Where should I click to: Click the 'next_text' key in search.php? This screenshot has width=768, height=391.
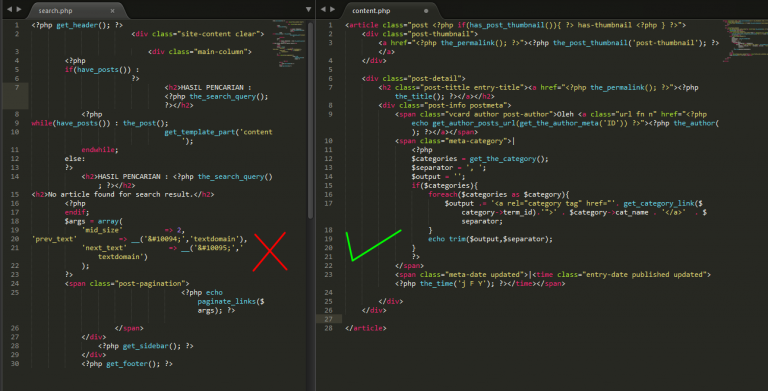[x=104, y=247]
